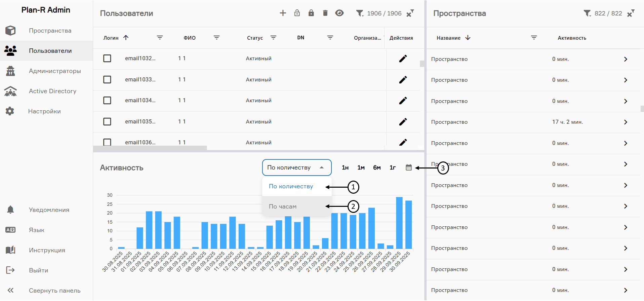Set activity range to 1м

click(x=361, y=167)
